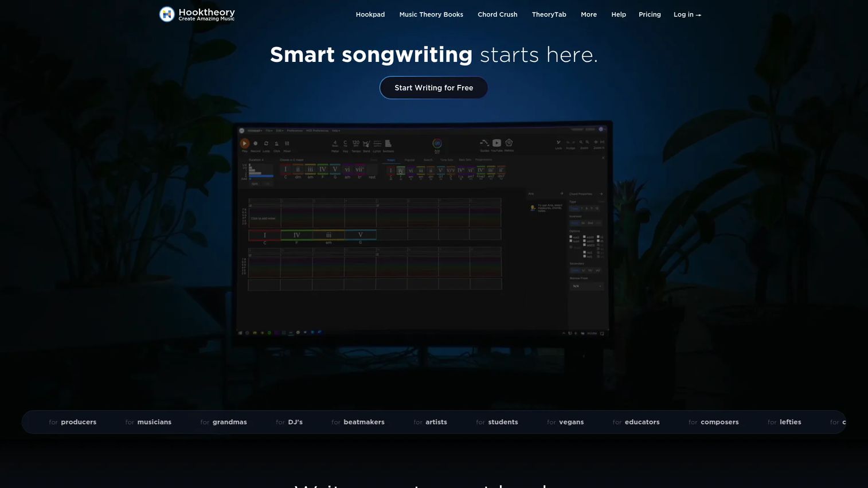Image resolution: width=868 pixels, height=488 pixels.
Task: Click the Sections icon
Action: pyautogui.click(x=388, y=143)
